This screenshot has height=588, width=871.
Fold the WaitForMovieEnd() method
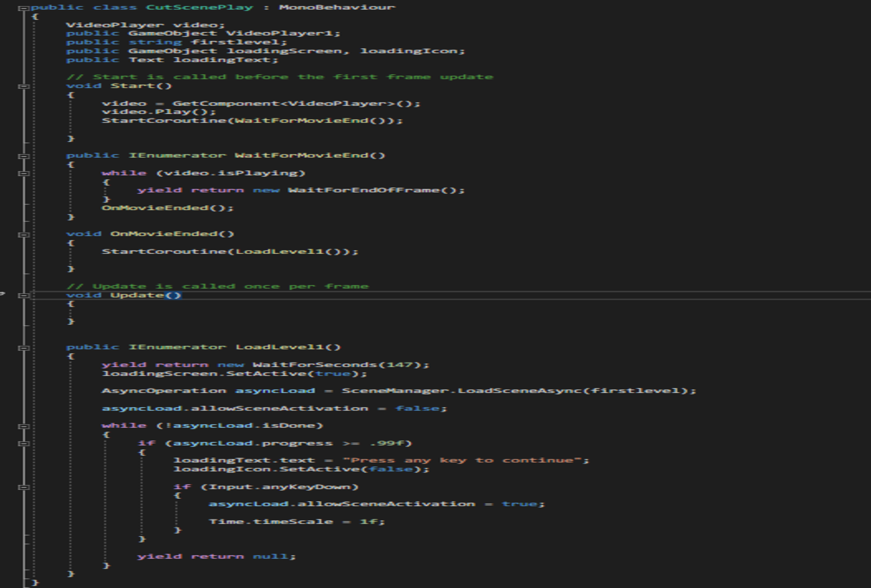(x=23, y=156)
